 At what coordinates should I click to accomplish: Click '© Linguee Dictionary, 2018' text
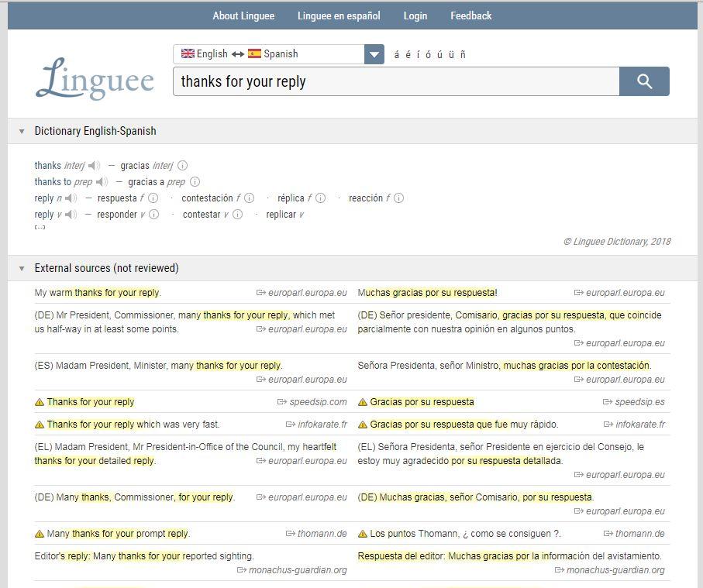(617, 242)
